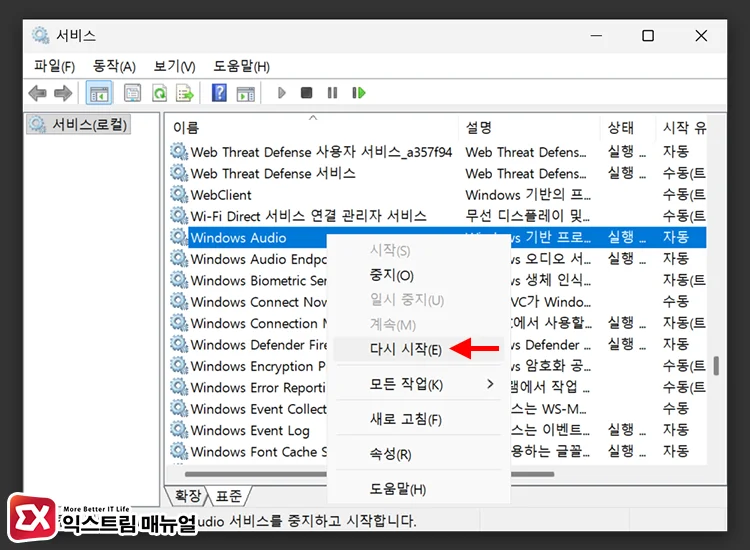
Task: Select the 서비스(로컬) tree node
Action: click(x=78, y=124)
